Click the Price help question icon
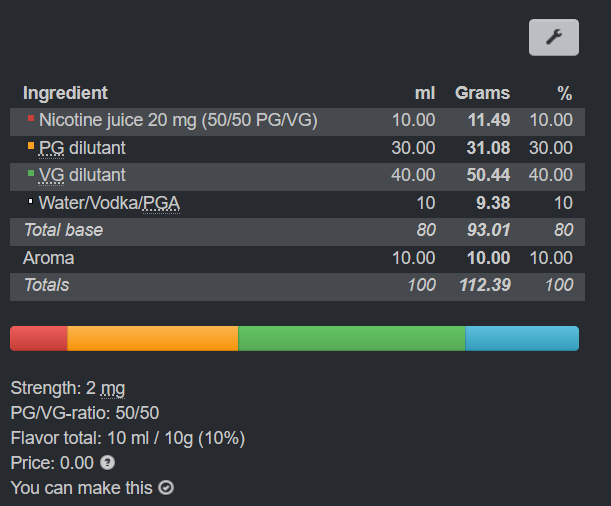The width and height of the screenshot is (611, 506). [107, 463]
